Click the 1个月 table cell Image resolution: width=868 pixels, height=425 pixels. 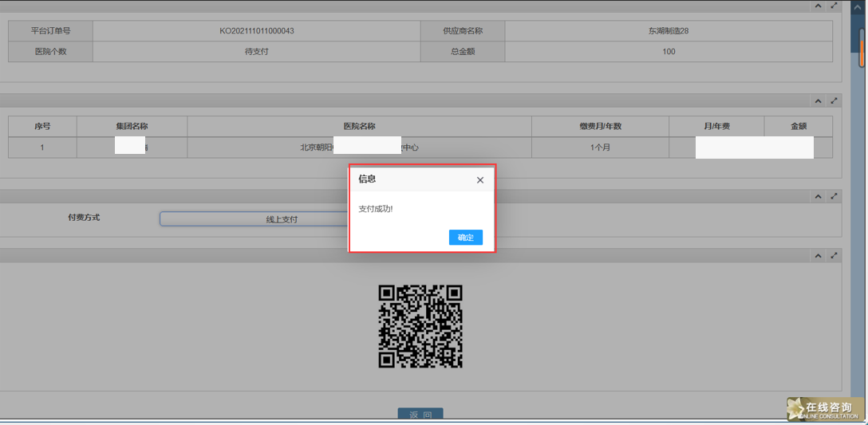[x=600, y=148]
